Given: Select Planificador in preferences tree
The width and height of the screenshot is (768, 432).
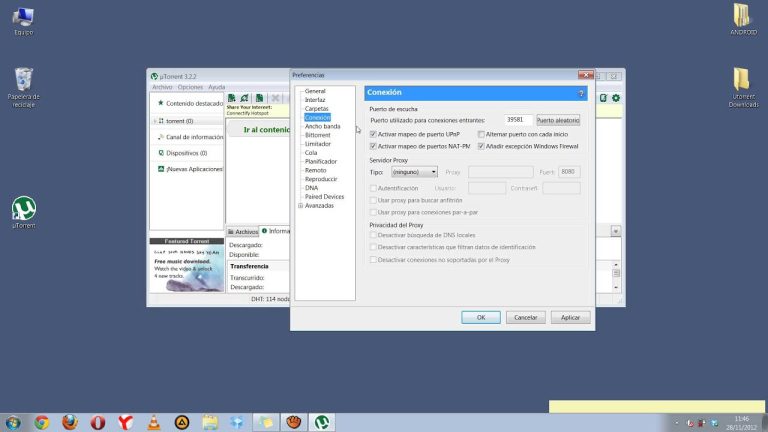Looking at the screenshot, I should [x=321, y=162].
